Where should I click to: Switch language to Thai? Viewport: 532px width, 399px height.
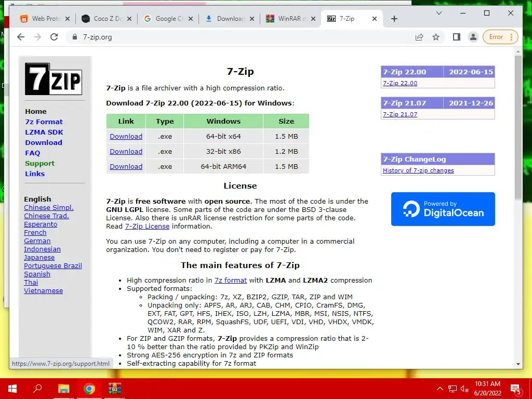(x=31, y=282)
